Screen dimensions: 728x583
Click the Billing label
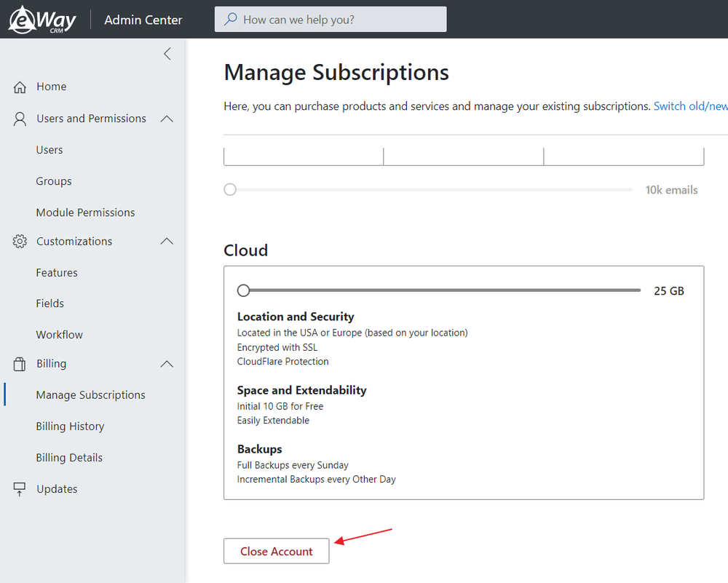point(52,363)
